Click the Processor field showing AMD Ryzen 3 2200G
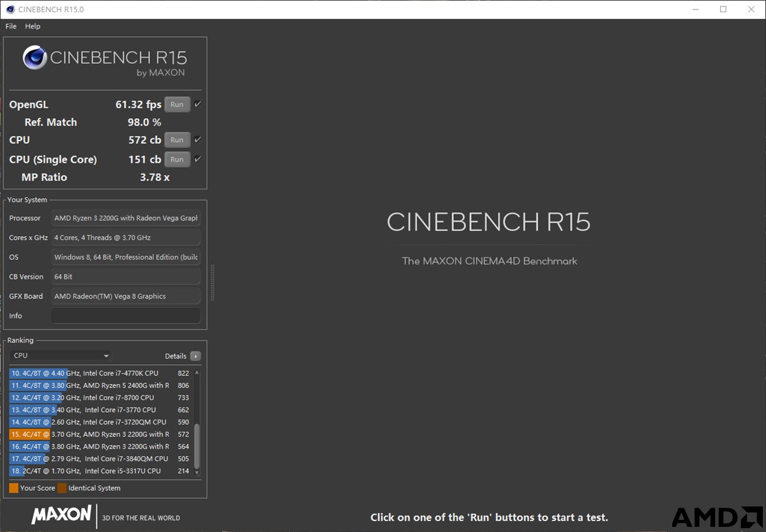 pos(126,218)
